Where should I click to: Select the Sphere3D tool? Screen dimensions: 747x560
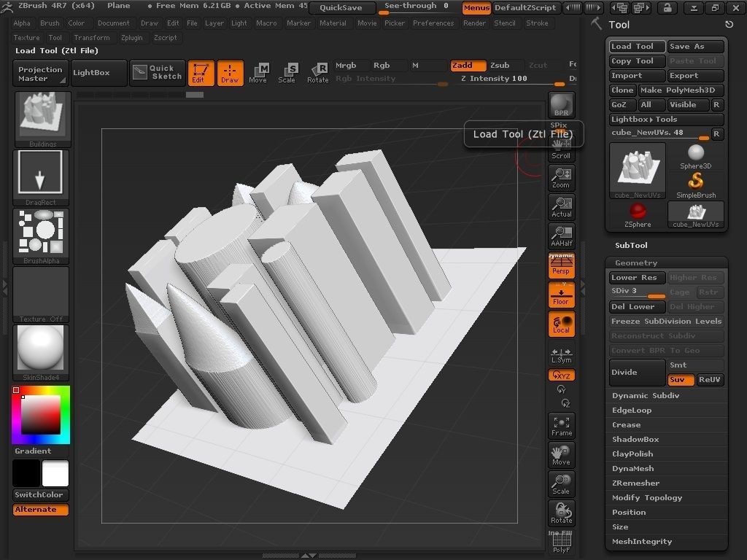[x=695, y=157]
